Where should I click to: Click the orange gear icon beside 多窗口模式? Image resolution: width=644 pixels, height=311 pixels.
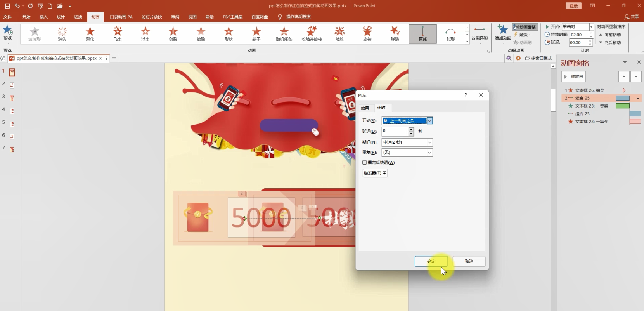(518, 58)
